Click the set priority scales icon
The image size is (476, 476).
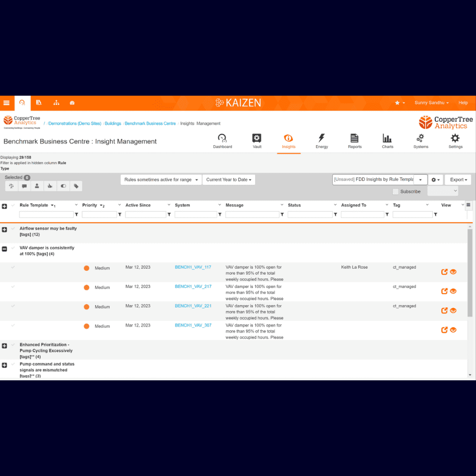point(11,186)
